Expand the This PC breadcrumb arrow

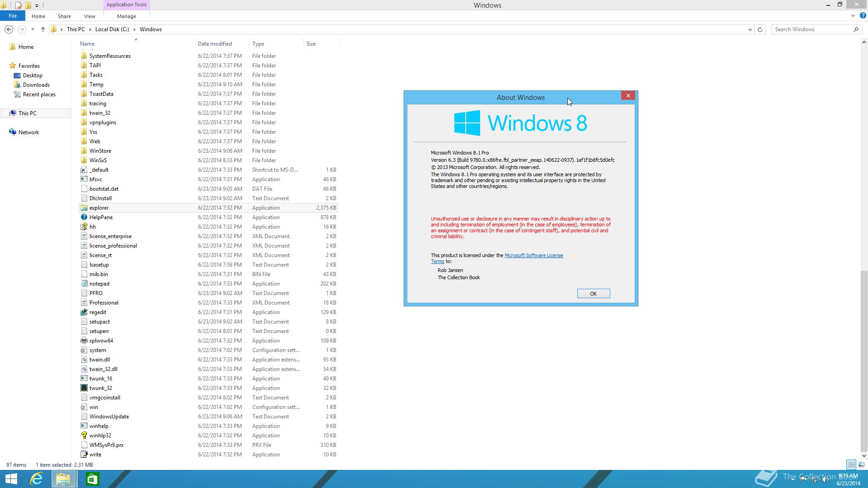click(90, 29)
